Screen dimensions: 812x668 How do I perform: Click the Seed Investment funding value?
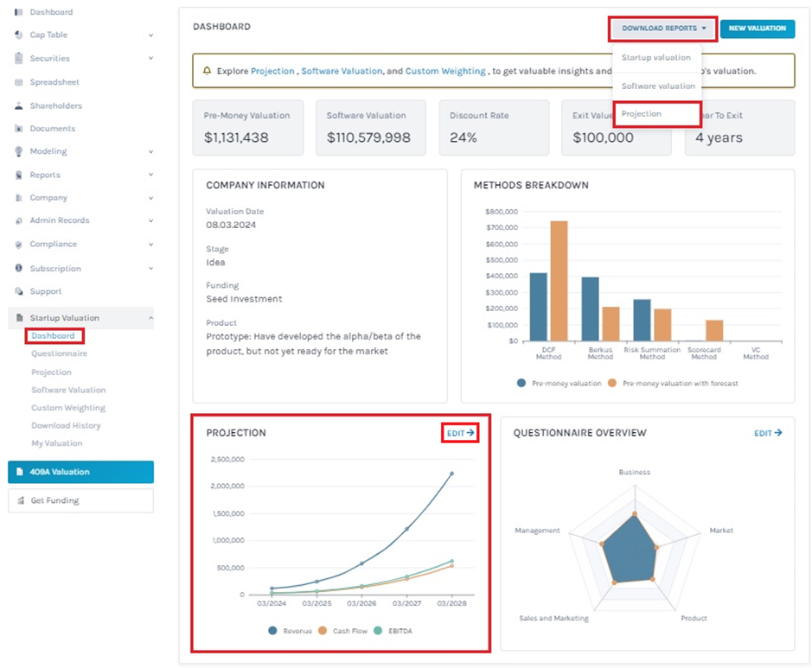point(245,299)
